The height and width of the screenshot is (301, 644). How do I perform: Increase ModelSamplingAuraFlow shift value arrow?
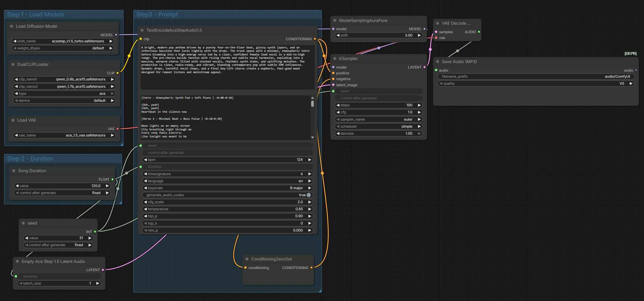pos(419,35)
